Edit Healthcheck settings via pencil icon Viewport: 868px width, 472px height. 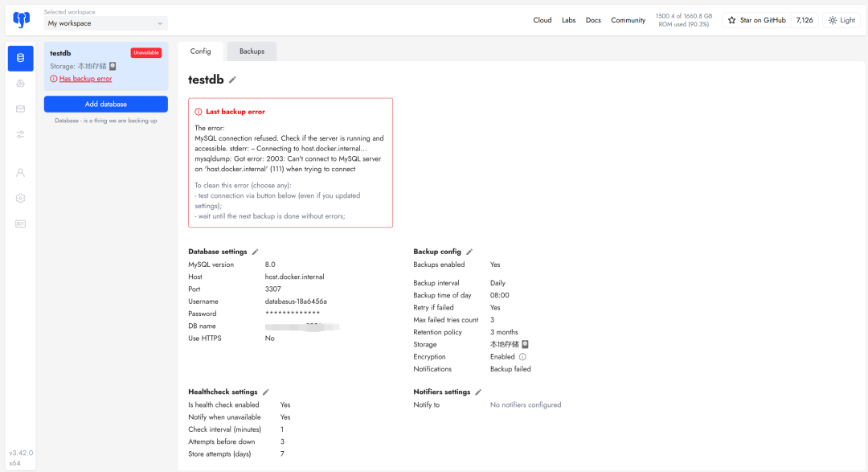click(266, 392)
